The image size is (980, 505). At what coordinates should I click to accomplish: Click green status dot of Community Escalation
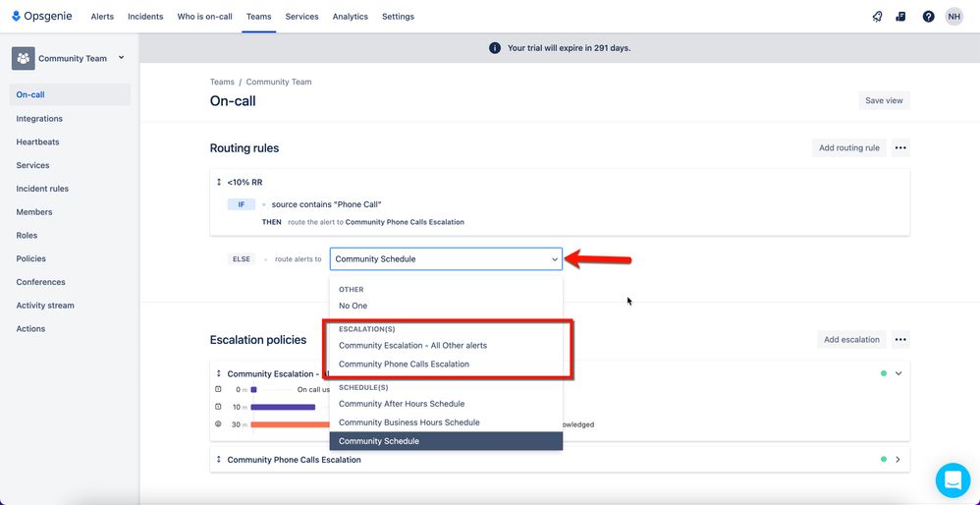(883, 373)
